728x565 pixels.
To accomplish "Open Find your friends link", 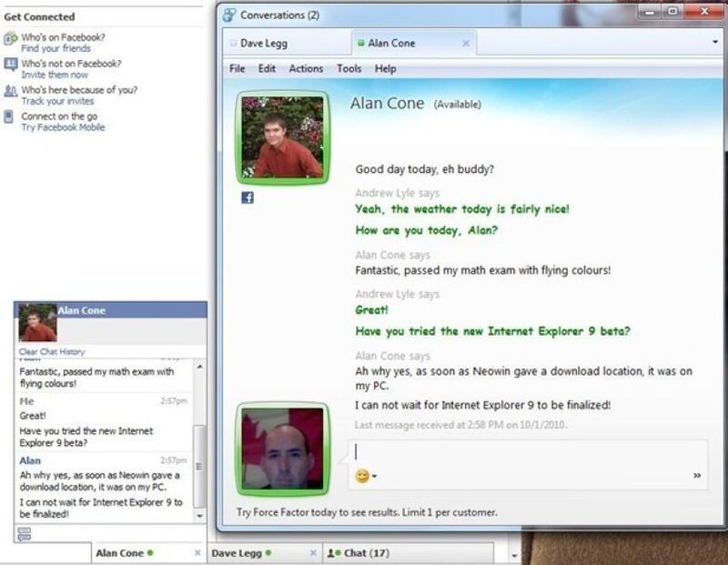I will 56,48.
